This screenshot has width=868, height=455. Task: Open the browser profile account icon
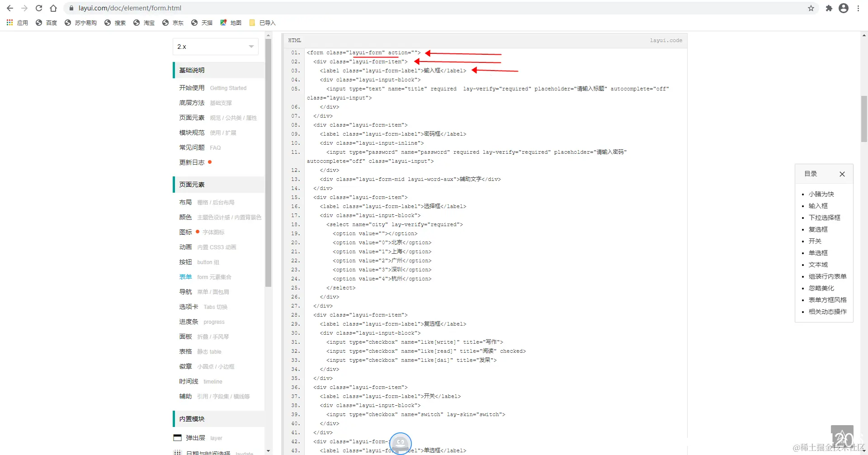tap(844, 8)
